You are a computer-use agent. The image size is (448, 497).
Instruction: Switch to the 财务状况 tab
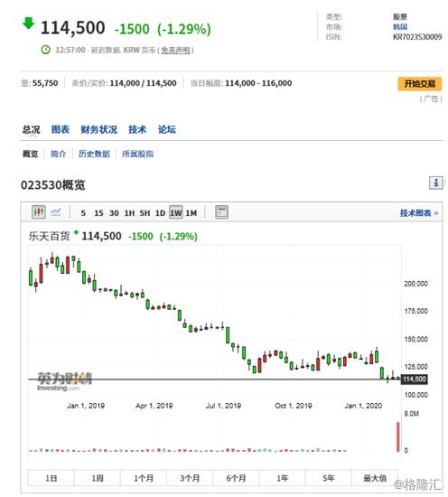(98, 129)
